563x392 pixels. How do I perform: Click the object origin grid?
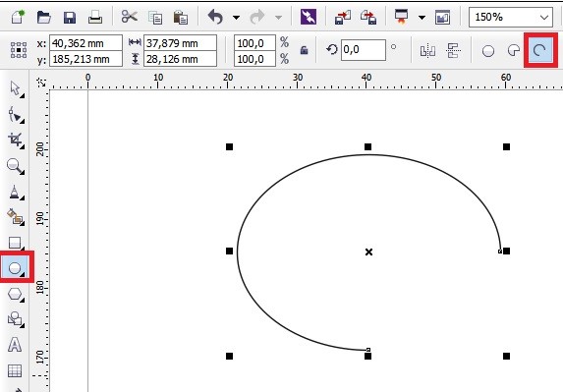pos(19,50)
